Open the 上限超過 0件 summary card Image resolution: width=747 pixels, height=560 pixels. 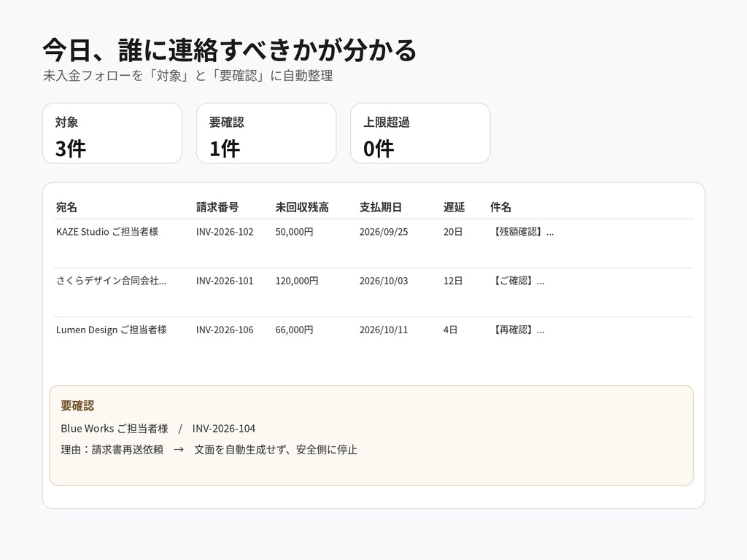point(420,133)
